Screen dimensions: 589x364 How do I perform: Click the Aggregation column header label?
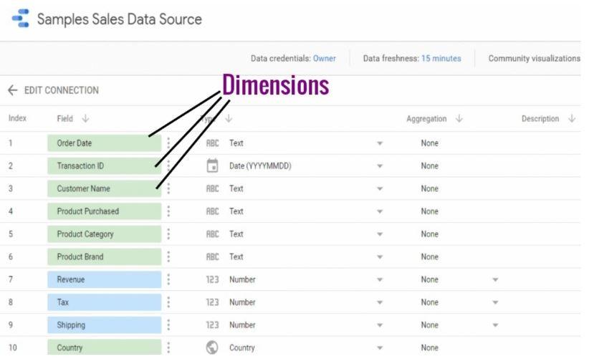426,119
